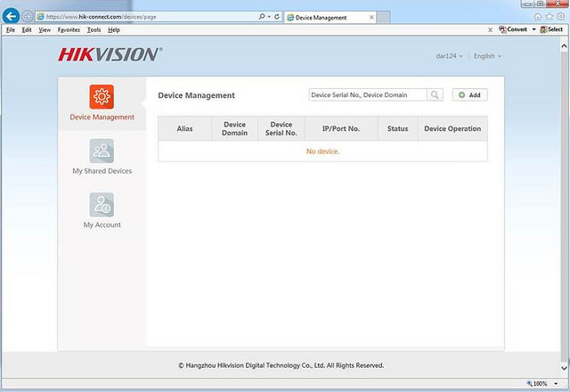
Task: Click the browser Home icon
Action: (x=538, y=16)
